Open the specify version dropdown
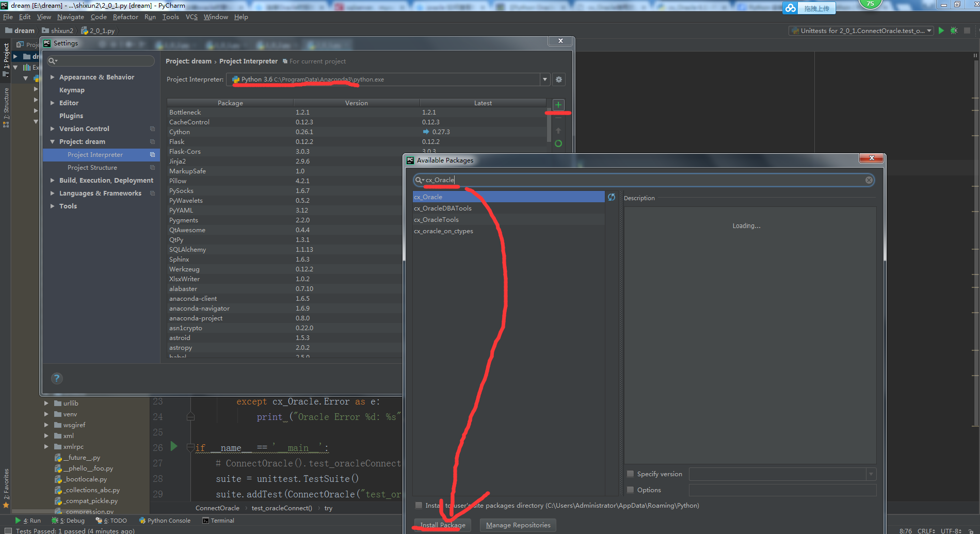Viewport: 980px width, 534px height. pyautogui.click(x=871, y=474)
